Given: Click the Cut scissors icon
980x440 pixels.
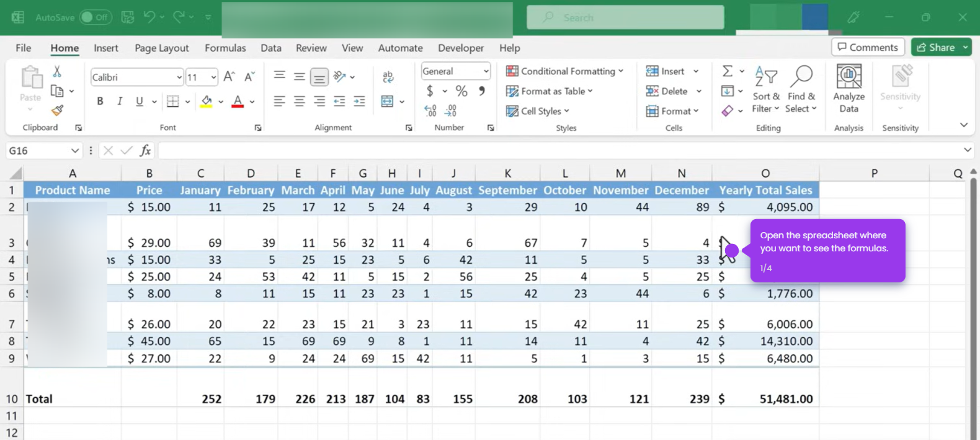Looking at the screenshot, I should point(57,72).
